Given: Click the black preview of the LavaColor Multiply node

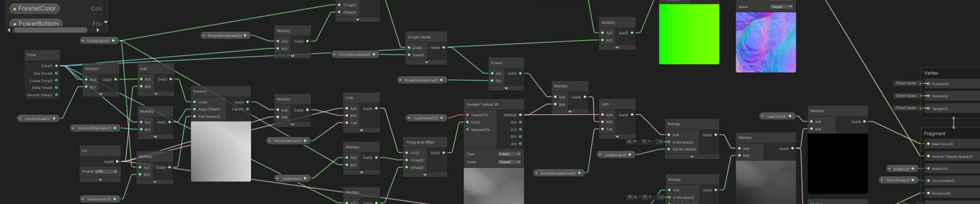Looking at the screenshot, I should coord(838,164).
